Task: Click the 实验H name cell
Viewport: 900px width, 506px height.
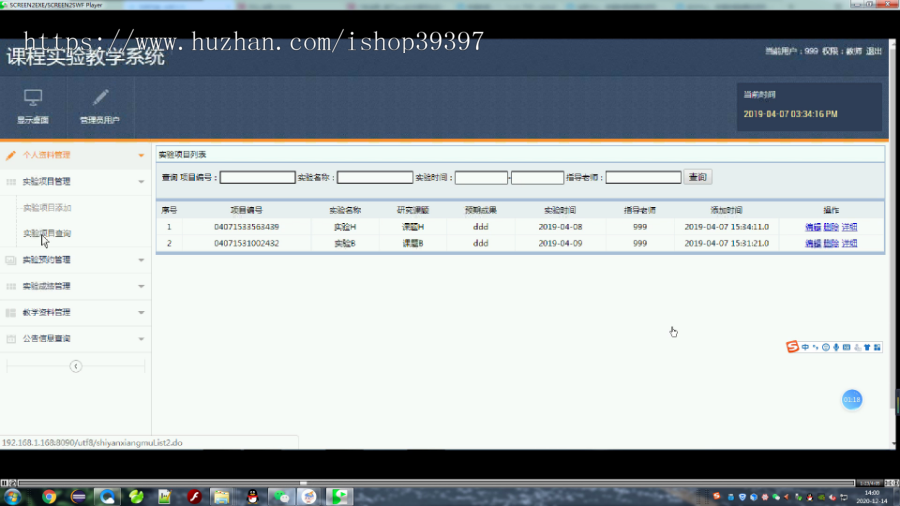Action: [345, 227]
